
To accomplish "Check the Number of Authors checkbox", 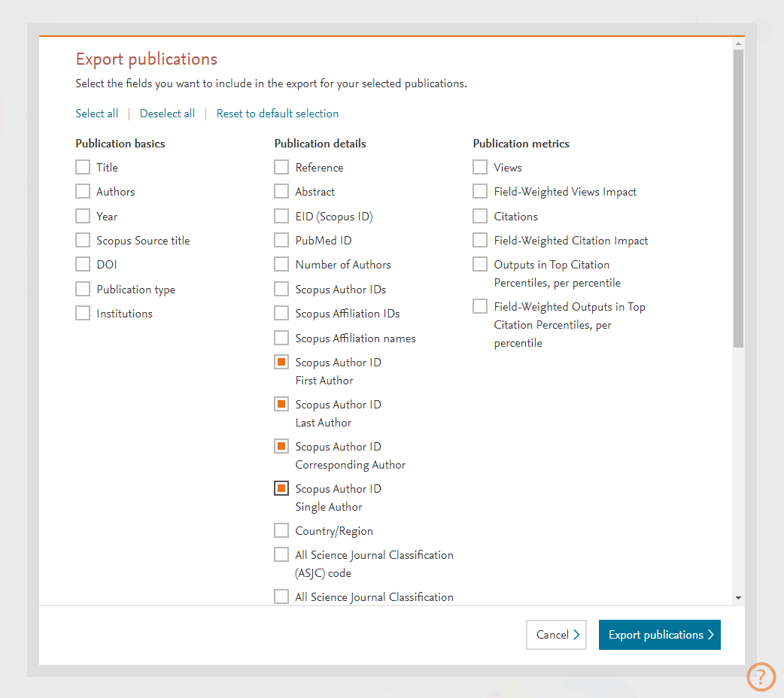I will point(281,264).
